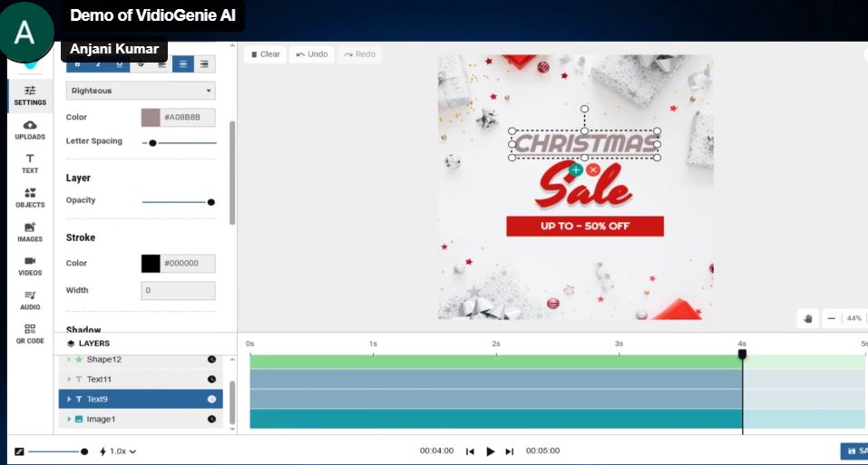868x465 pixels.
Task: Skip to the end of the timeline
Action: pos(510,451)
